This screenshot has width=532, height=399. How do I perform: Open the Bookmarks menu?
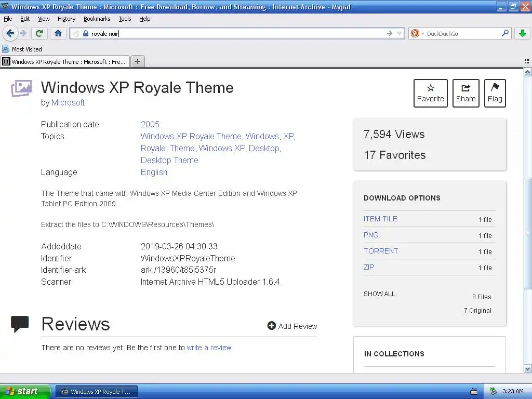pos(97,19)
